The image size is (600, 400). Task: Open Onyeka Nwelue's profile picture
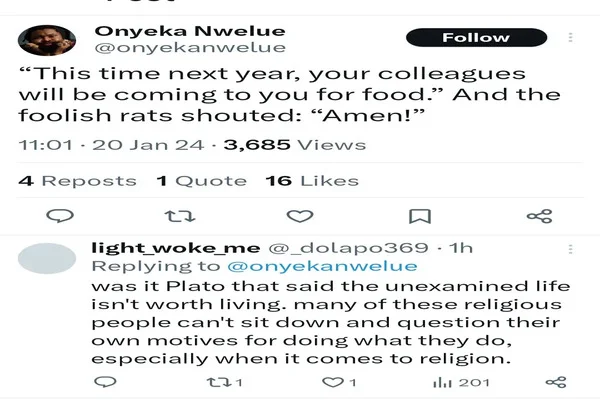[47, 40]
